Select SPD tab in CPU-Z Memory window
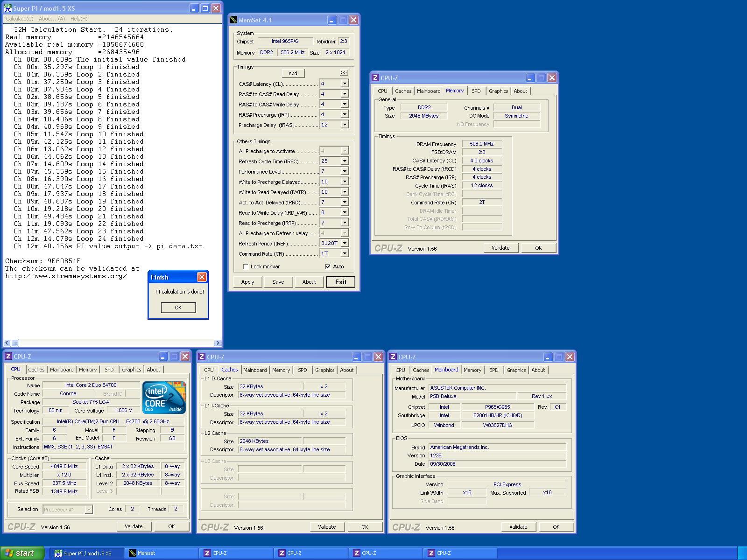The height and width of the screenshot is (560, 747). point(476,91)
